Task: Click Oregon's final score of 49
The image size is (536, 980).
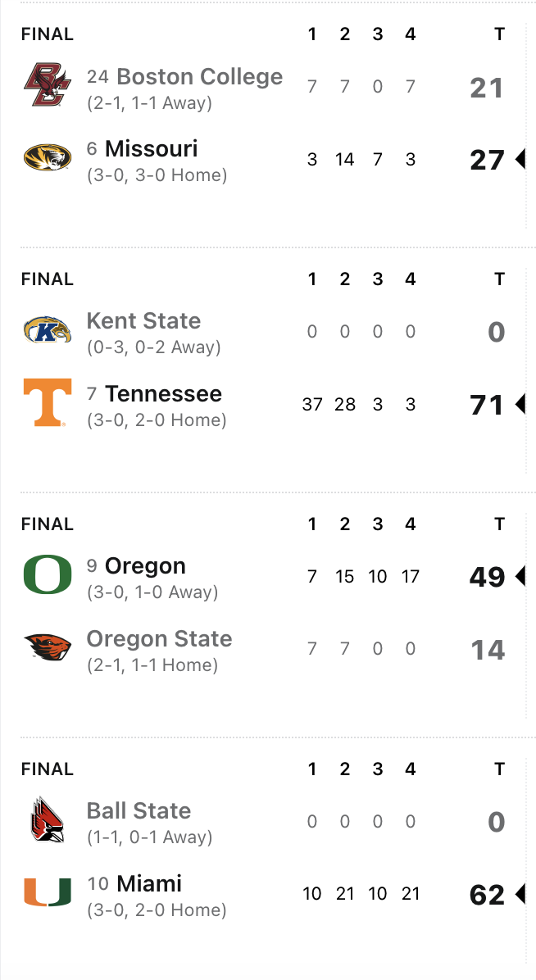Action: coord(486,578)
